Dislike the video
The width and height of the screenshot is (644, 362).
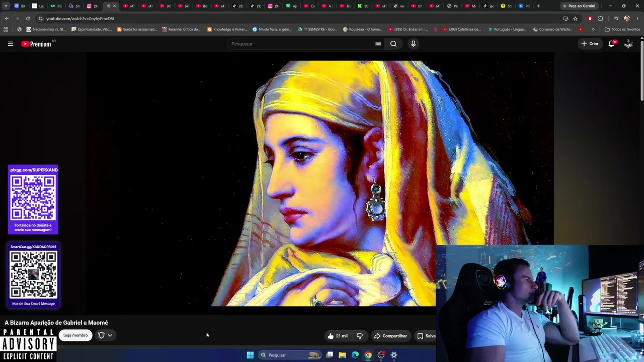coord(360,336)
